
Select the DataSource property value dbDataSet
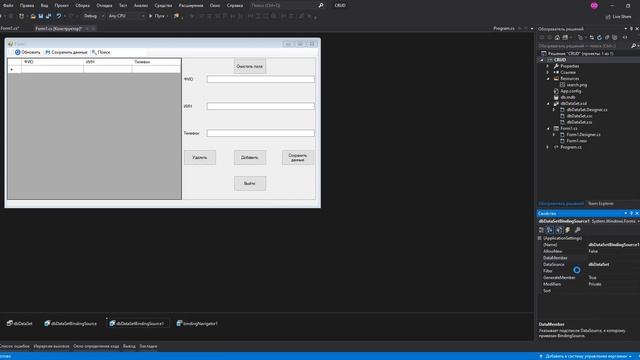[599, 264]
